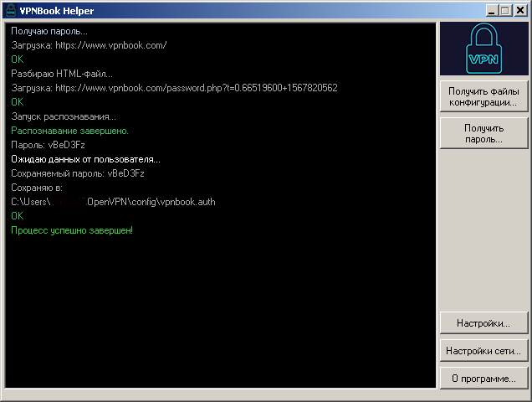Image resolution: width=532 pixels, height=402 pixels.
Task: Click log line "Разбираю HTML-файл..."
Action: pos(62,74)
